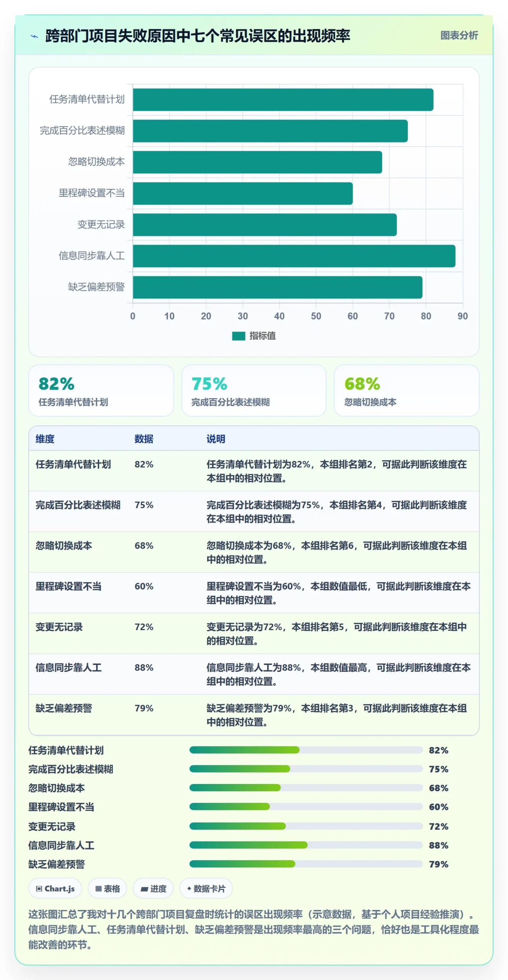Click the summary paragraph starting with 这张图汇总了
508x980 pixels.
(254, 929)
